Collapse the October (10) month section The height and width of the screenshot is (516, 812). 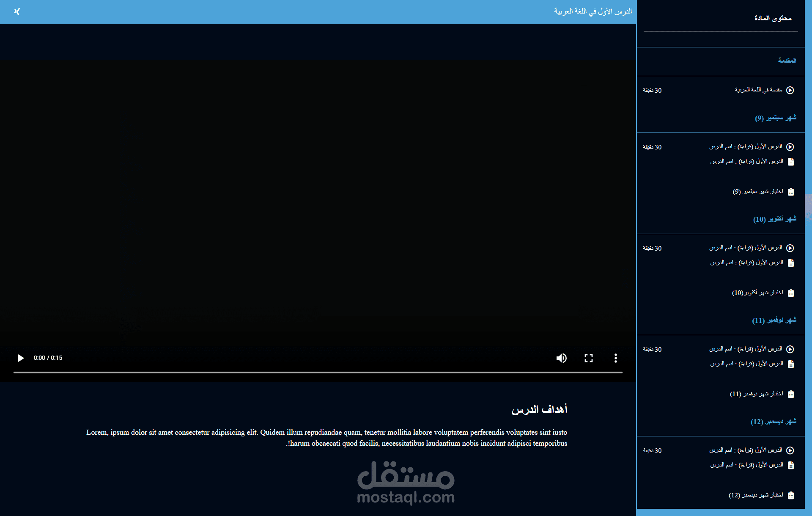point(774,219)
